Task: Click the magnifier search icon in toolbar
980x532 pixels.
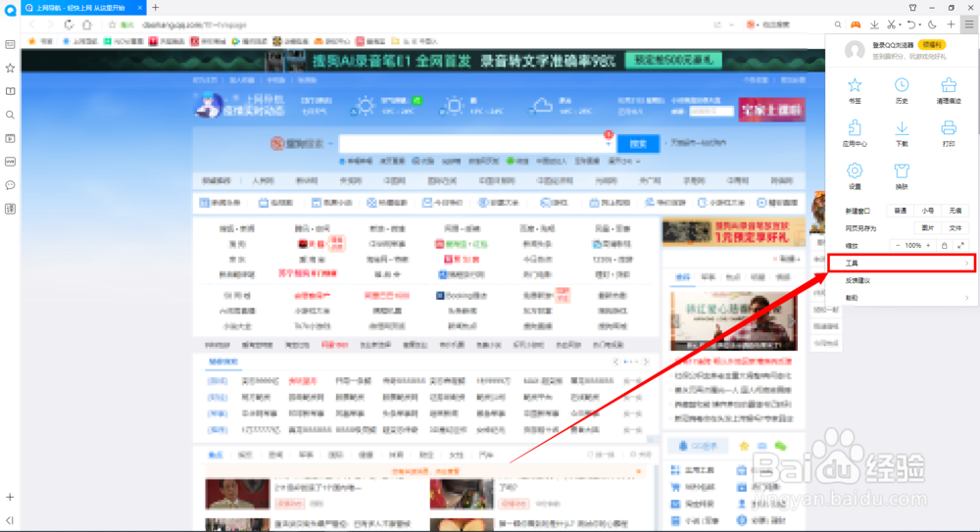Action: pyautogui.click(x=838, y=24)
